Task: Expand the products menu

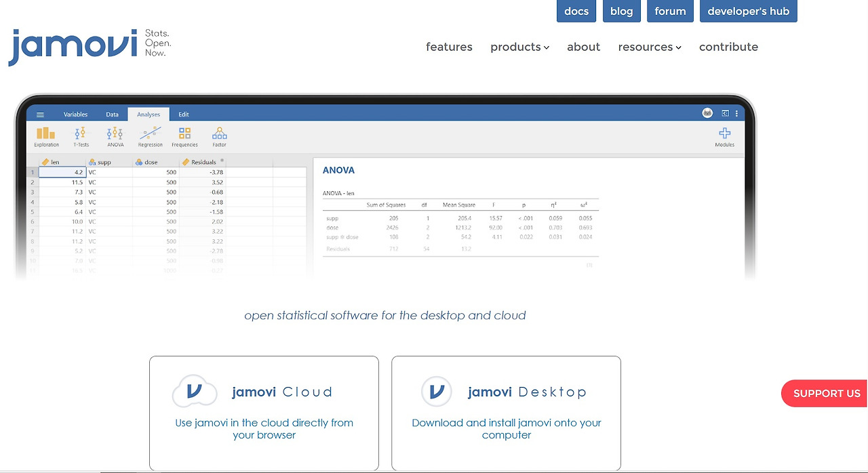Action: (x=519, y=47)
